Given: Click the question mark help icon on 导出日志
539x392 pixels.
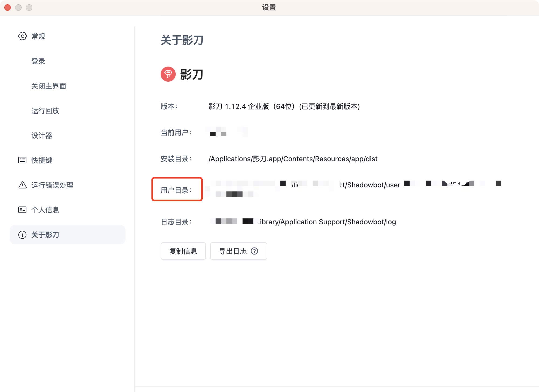Looking at the screenshot, I should (254, 251).
